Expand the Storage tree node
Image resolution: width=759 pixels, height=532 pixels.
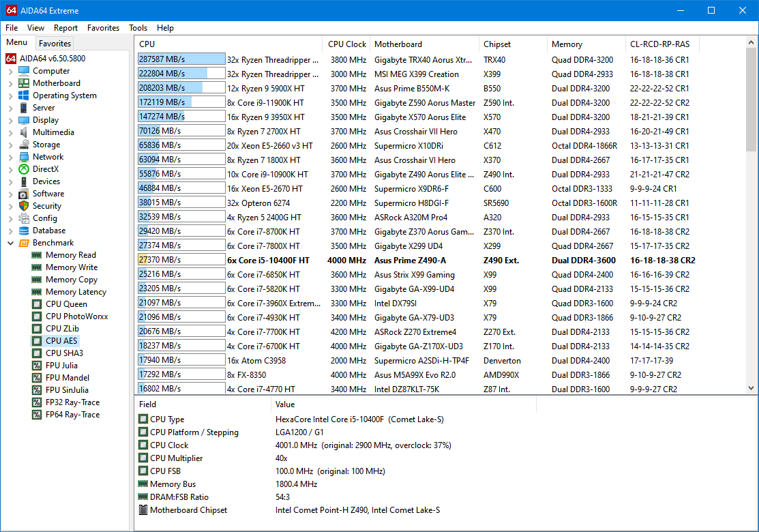click(11, 145)
